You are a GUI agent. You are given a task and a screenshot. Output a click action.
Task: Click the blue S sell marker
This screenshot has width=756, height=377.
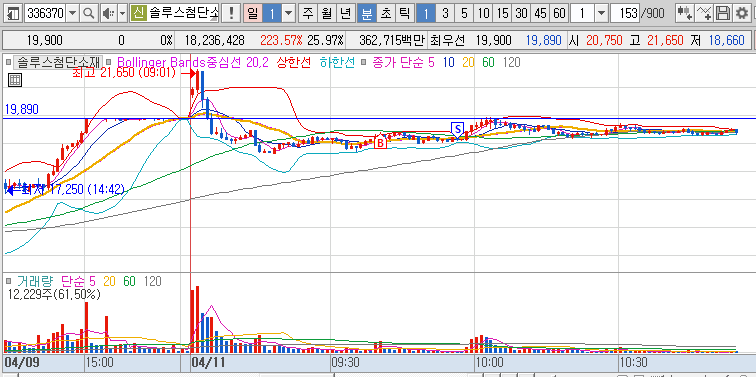457,129
